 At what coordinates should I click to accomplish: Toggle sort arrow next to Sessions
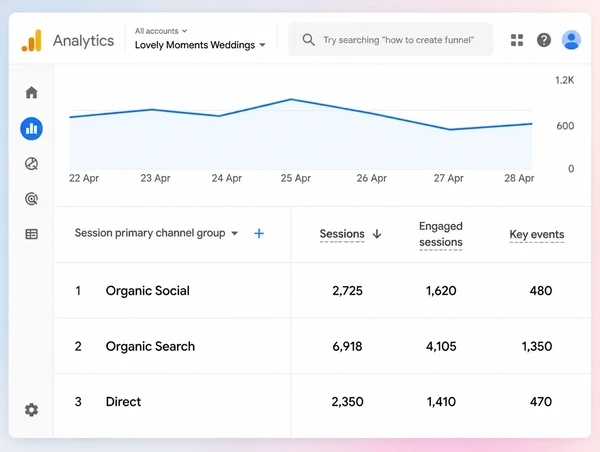(377, 234)
